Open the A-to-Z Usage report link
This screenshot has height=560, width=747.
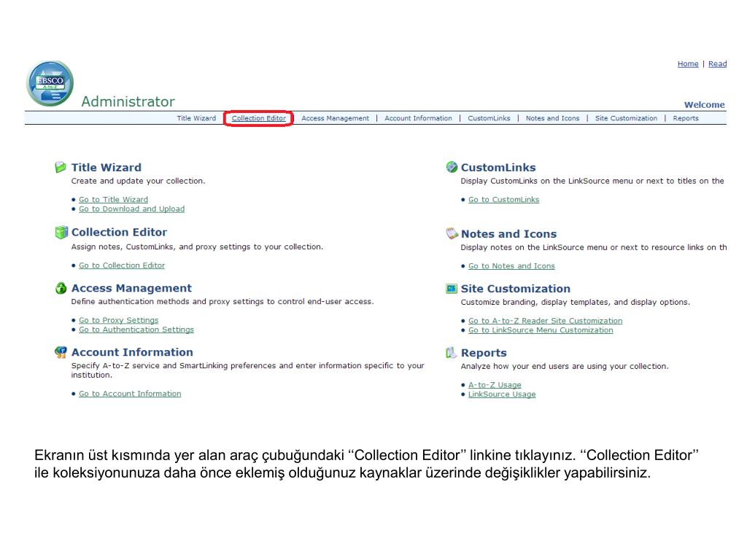tap(495, 385)
